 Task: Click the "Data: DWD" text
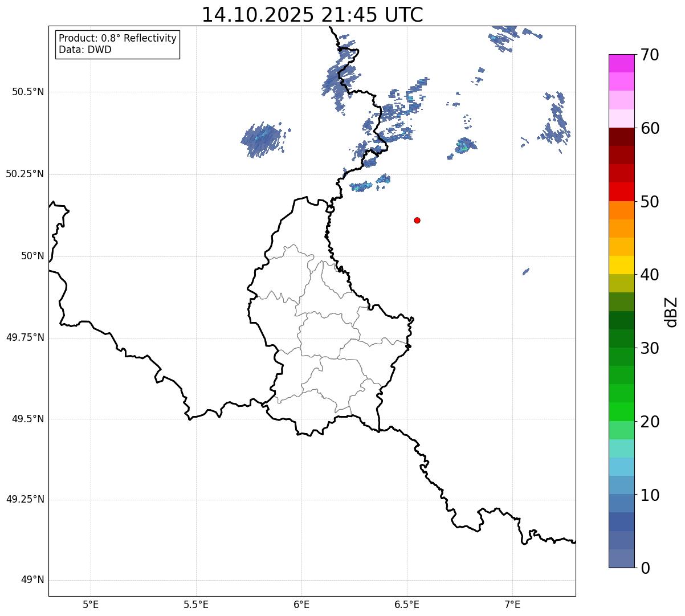click(x=85, y=50)
